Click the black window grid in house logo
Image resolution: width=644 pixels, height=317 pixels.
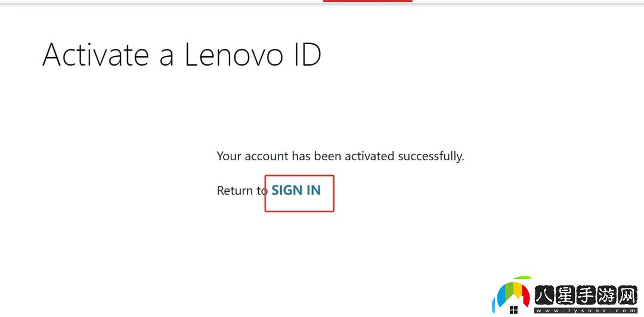pyautogui.click(x=513, y=310)
